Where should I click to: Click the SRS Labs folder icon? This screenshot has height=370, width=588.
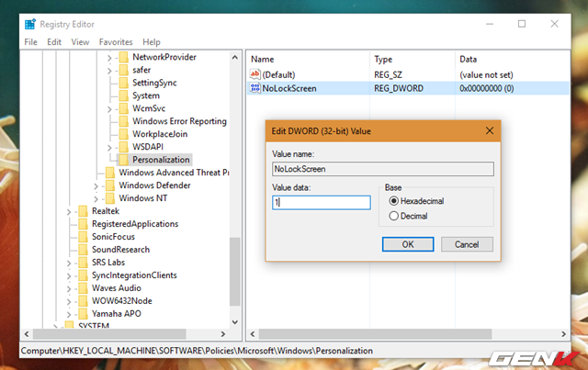(84, 263)
